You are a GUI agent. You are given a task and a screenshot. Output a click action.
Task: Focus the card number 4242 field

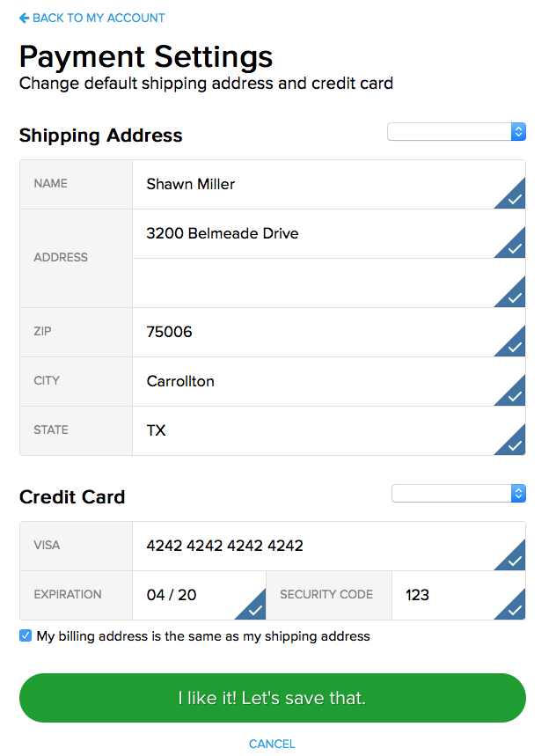[x=308, y=546]
